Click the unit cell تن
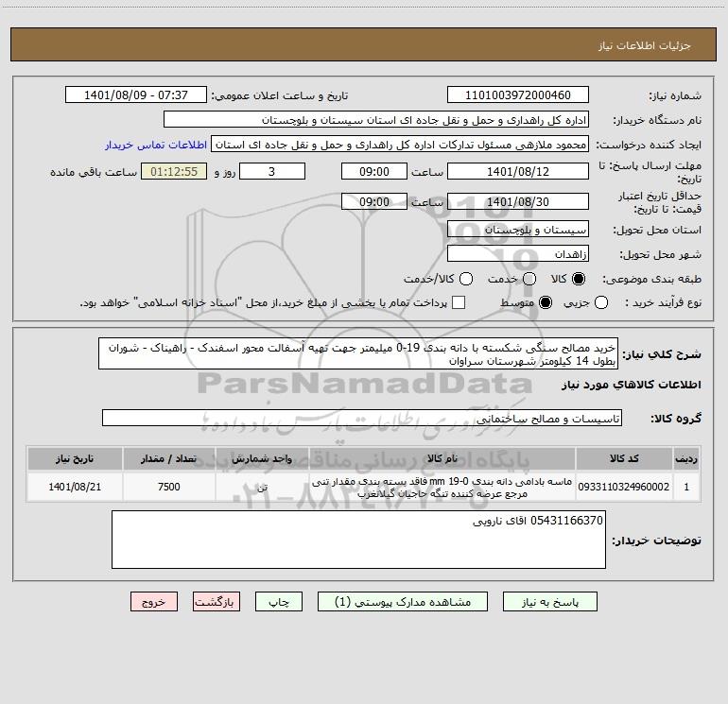The height and width of the screenshot is (704, 728). [x=262, y=487]
